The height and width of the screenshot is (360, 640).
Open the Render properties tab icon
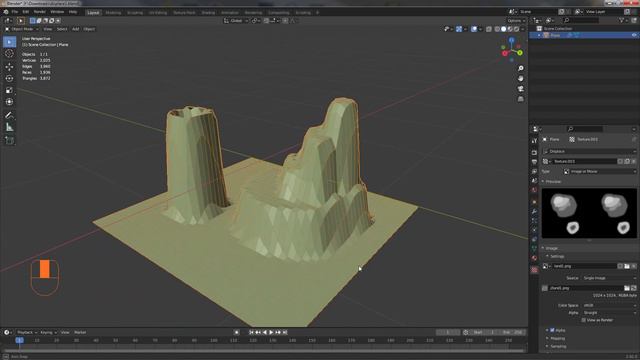534,152
